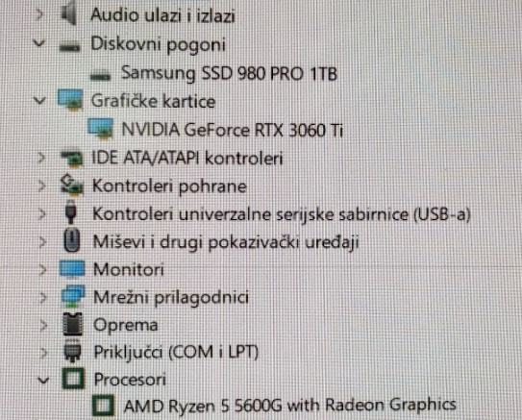Click the USB controllers plug icon
The width and height of the screenshot is (522, 420).
click(x=70, y=212)
